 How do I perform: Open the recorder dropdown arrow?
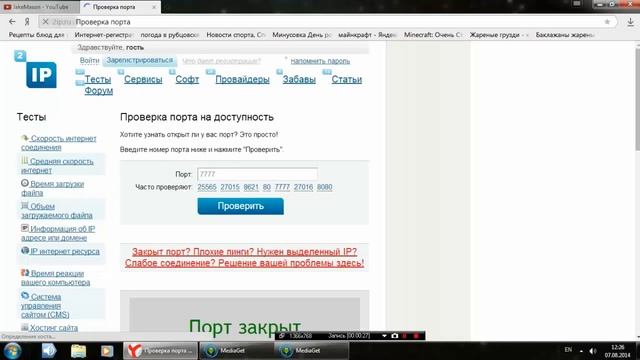(384, 336)
